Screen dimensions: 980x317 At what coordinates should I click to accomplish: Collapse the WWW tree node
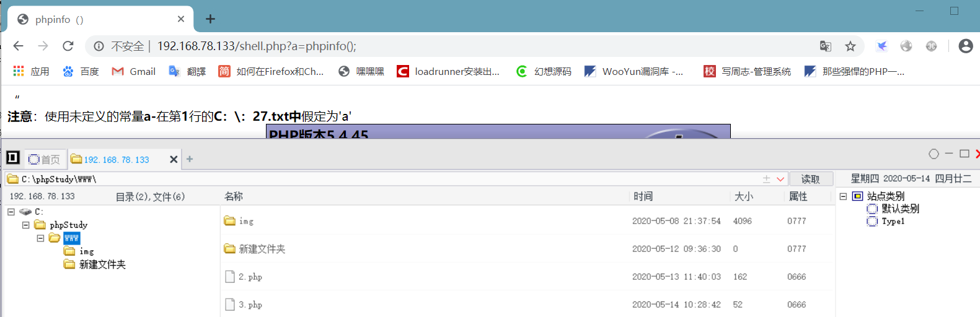click(x=40, y=238)
